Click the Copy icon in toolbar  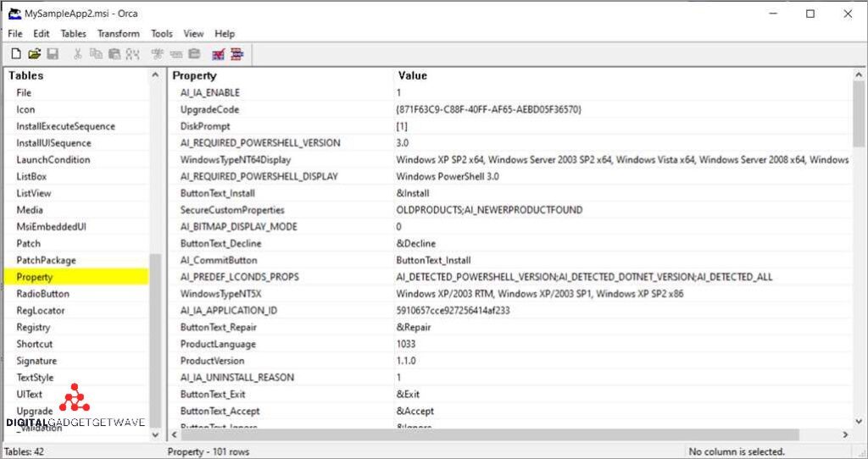96,54
